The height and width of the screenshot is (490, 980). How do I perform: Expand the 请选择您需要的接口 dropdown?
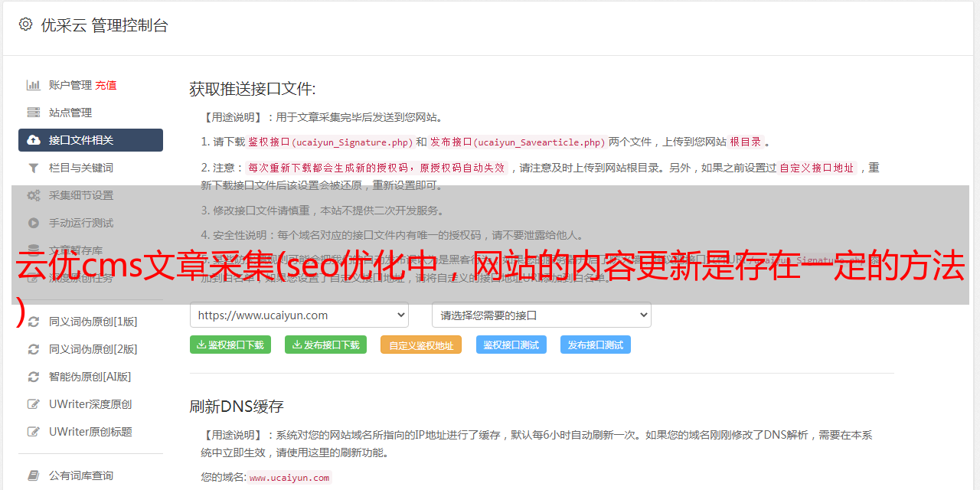(541, 315)
